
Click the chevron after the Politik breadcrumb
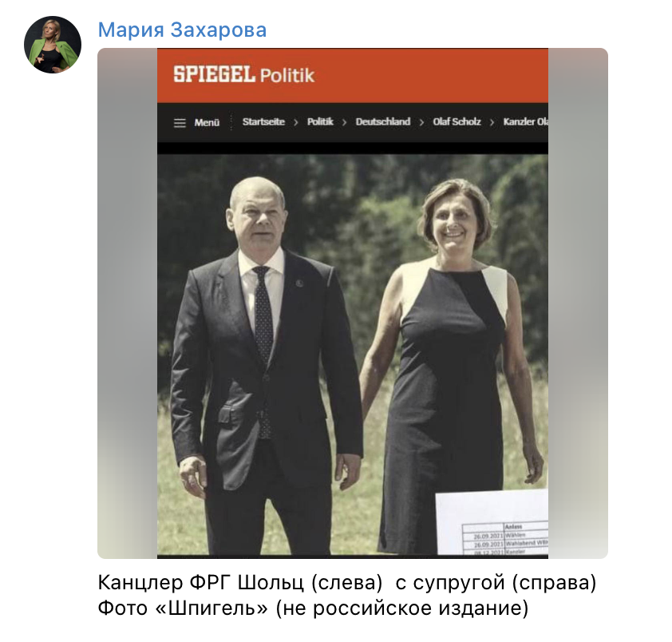[344, 123]
